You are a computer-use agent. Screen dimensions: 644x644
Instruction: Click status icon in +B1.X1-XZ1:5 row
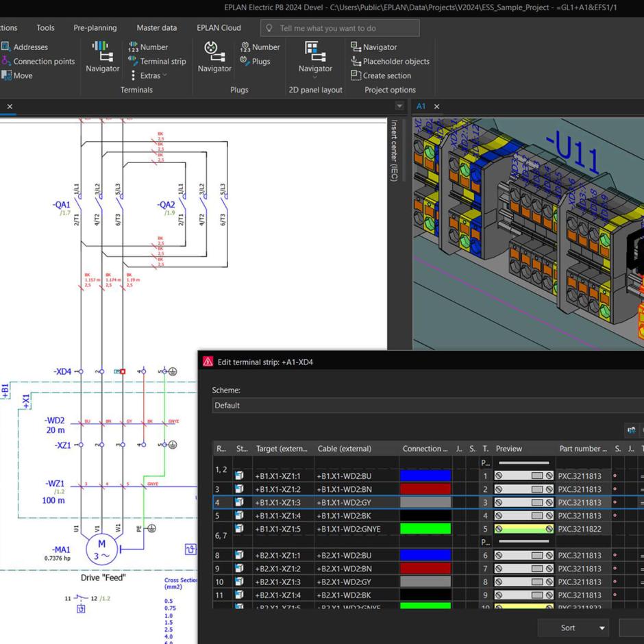tap(239, 528)
